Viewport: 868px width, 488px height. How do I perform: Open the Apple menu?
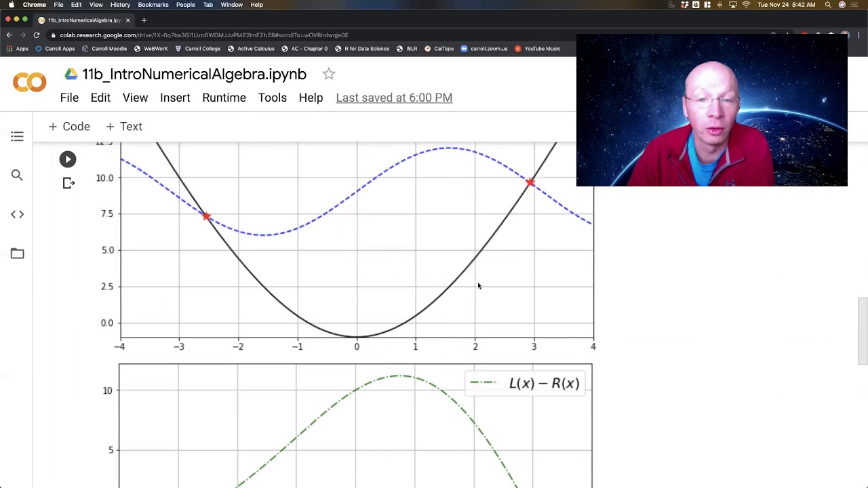(x=12, y=5)
